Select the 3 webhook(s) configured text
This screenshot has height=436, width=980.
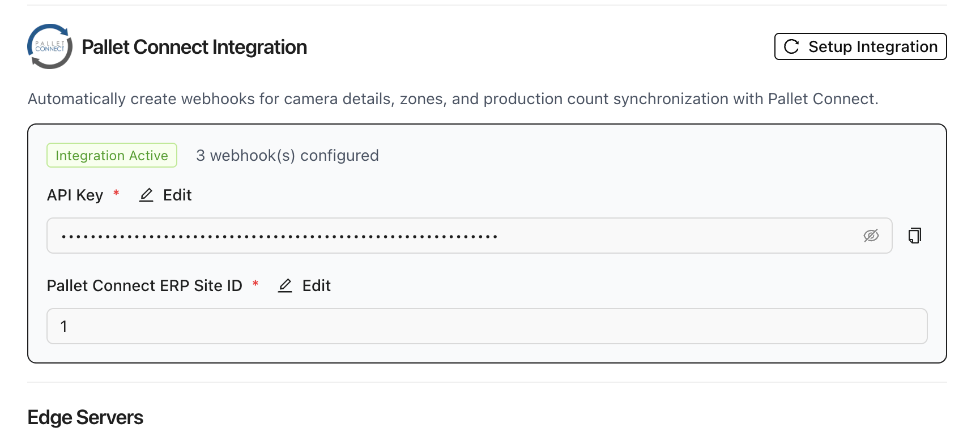(287, 155)
